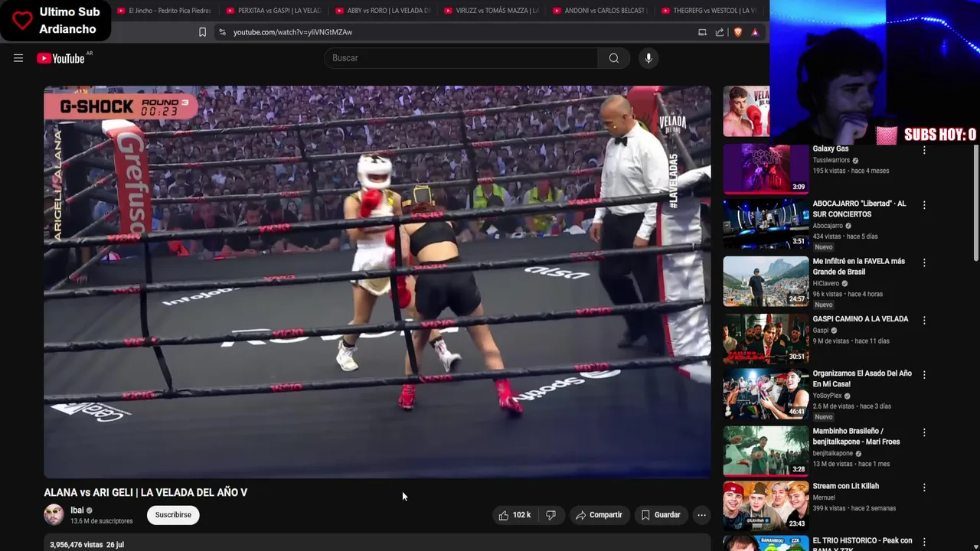Click the search magnifier button
Image resolution: width=980 pixels, height=551 pixels.
(613, 58)
